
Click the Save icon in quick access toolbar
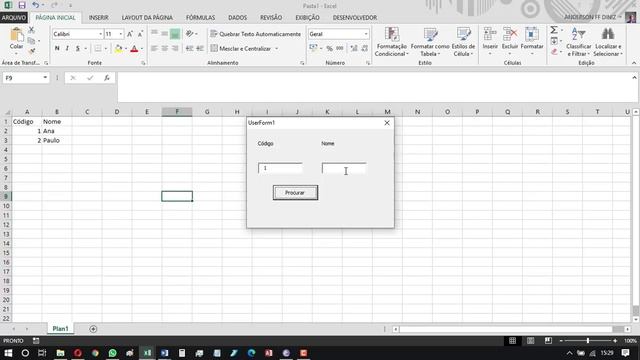pyautogui.click(x=22, y=5)
